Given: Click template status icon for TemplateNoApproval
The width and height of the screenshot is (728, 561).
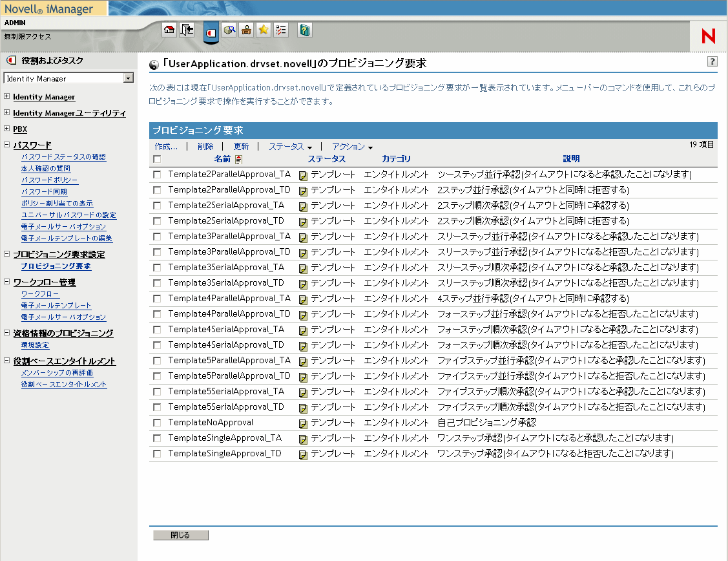Looking at the screenshot, I should 303,423.
